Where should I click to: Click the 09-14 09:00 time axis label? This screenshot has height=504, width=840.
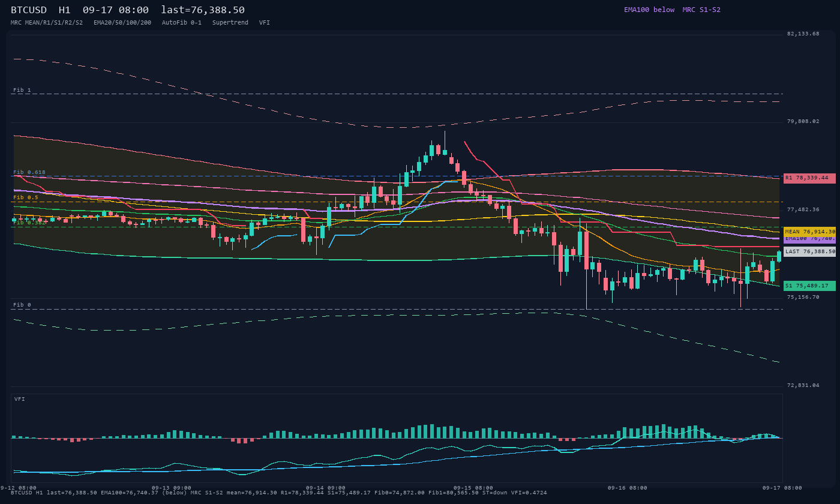[x=326, y=488]
